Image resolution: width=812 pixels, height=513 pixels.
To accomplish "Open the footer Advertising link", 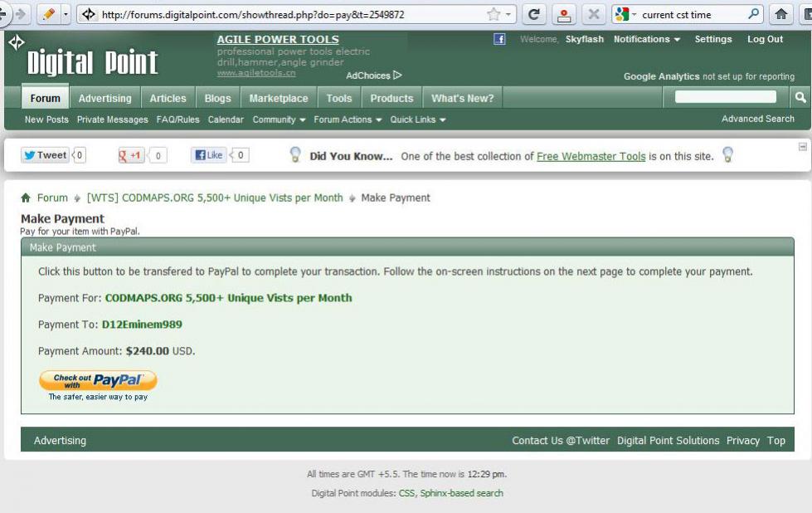I will coord(60,441).
